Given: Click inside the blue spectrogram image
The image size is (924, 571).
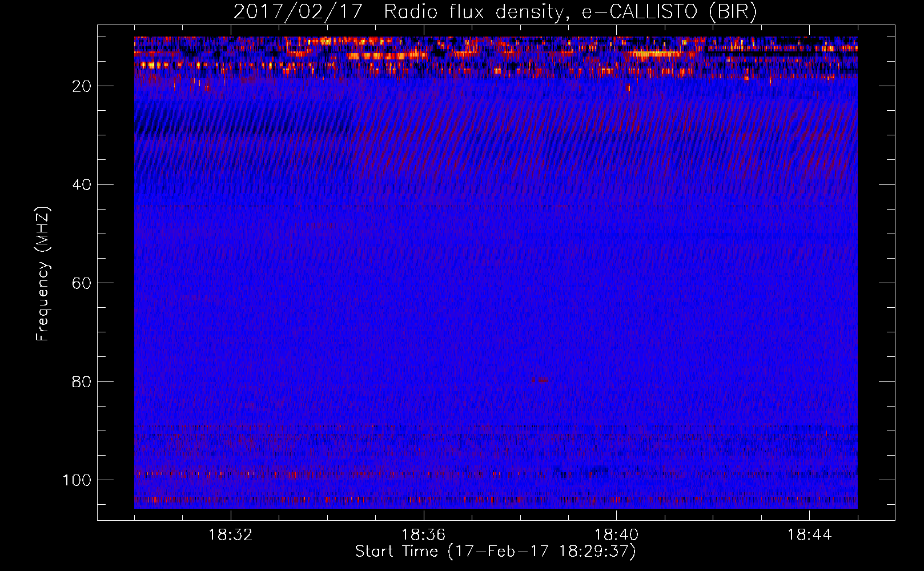Looking at the screenshot, I should coord(496,272).
